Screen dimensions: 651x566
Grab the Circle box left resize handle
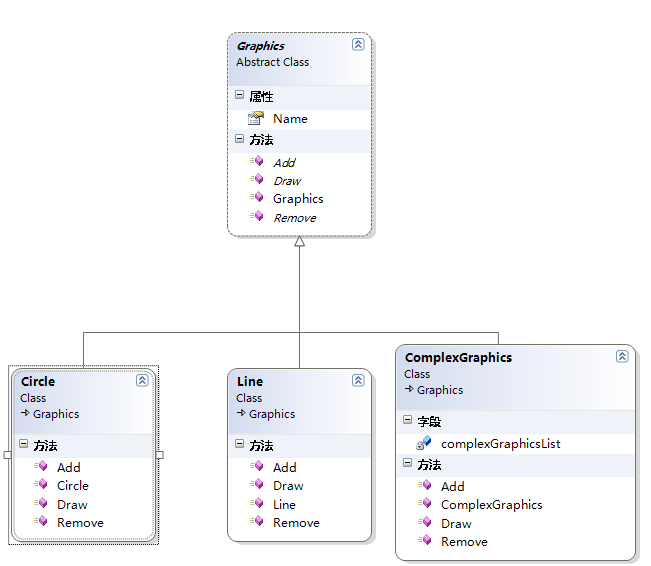tap(7, 455)
